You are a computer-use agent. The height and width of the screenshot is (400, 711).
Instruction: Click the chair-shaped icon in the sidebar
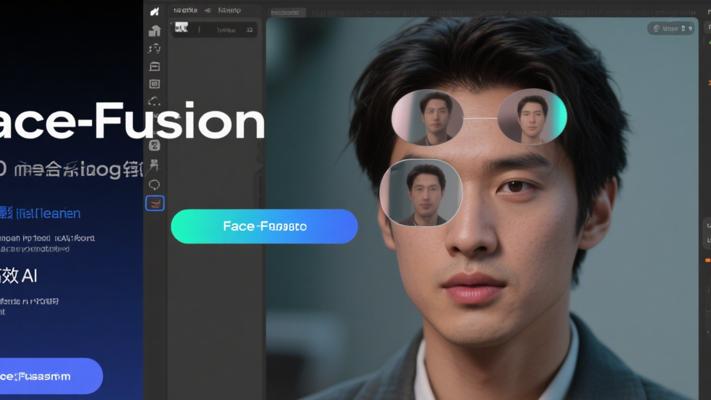coord(154,165)
